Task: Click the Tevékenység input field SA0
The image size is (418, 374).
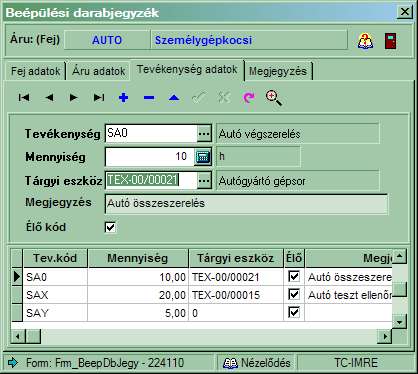Action: [x=151, y=134]
